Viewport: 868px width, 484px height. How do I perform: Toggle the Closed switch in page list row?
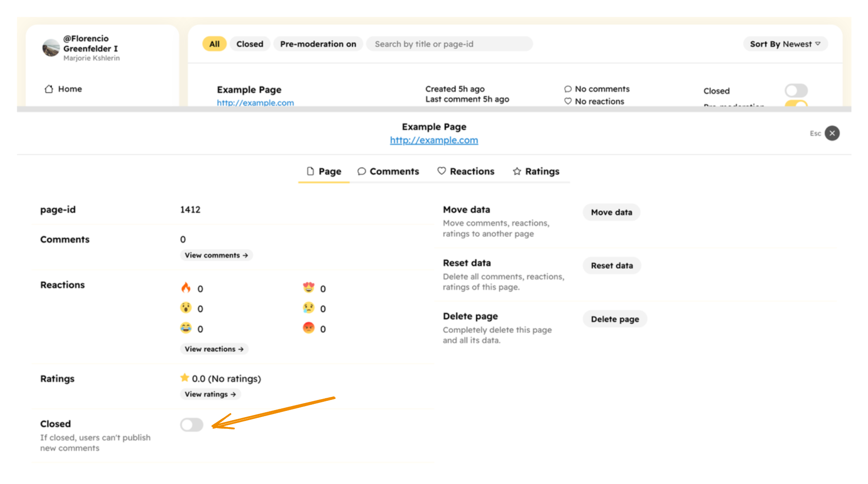(796, 91)
